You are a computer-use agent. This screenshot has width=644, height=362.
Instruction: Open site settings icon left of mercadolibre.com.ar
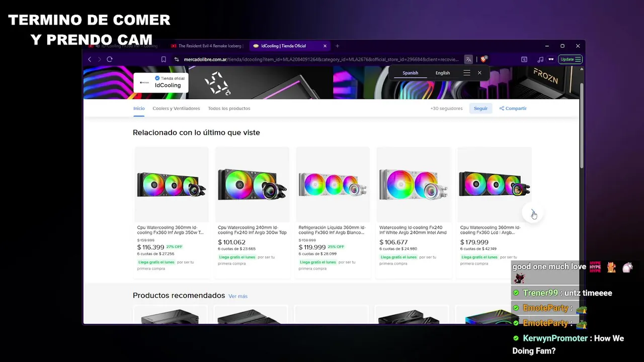(177, 59)
